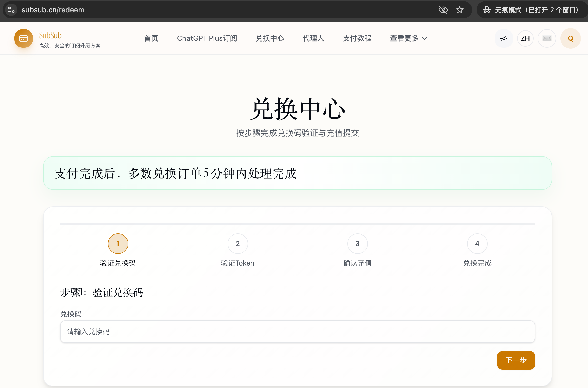This screenshot has width=588, height=388.
Task: Click the tracking-protection eye-slash icon in the address bar
Action: tap(443, 10)
